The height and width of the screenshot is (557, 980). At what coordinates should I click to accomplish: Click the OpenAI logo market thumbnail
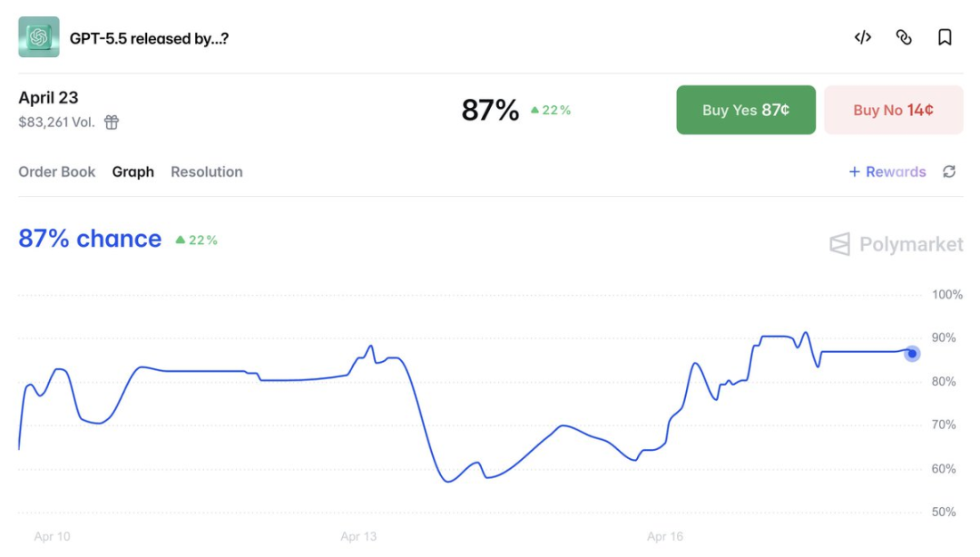[39, 37]
